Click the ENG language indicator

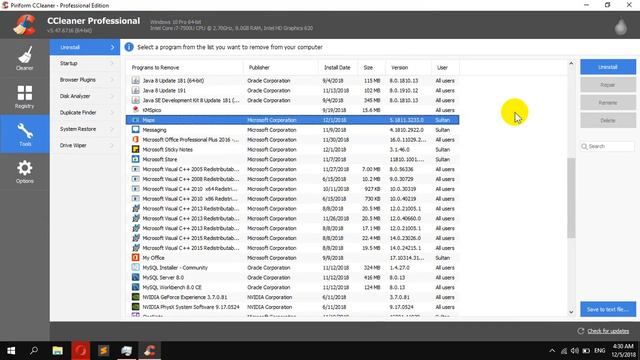click(600, 351)
